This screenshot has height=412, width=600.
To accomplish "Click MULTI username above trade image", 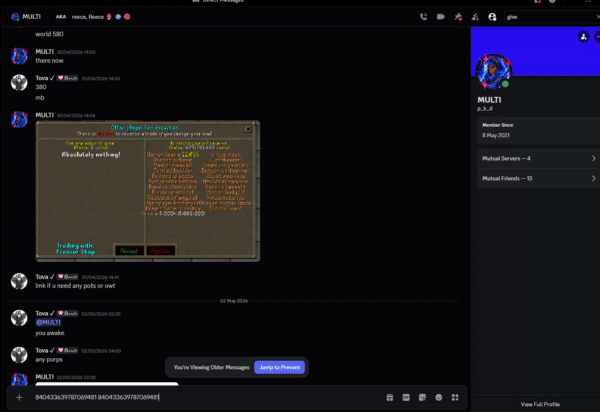I will 44,115.
